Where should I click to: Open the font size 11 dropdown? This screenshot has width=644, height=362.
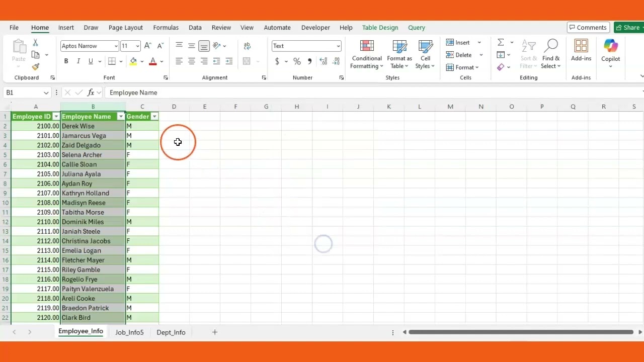pos(137,46)
